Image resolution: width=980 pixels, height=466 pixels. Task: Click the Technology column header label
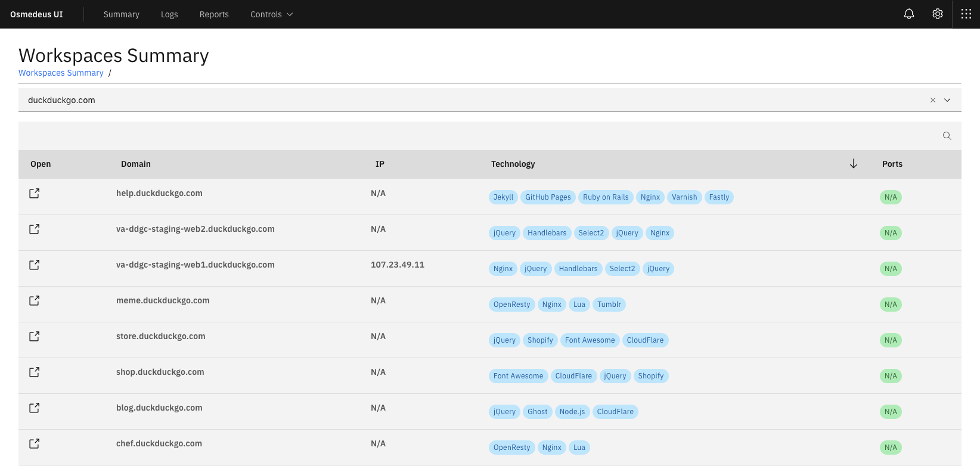coord(513,164)
